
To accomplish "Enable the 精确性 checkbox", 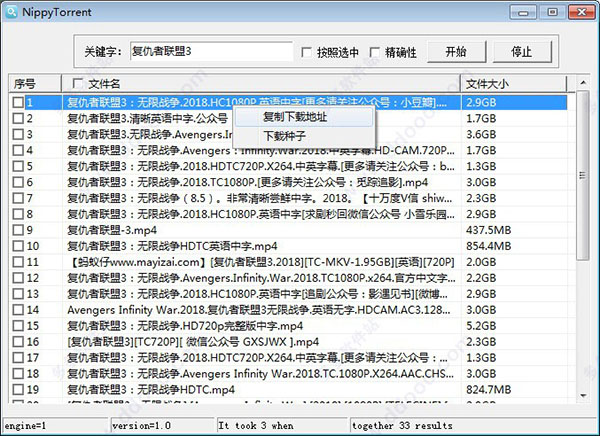I will click(375, 52).
